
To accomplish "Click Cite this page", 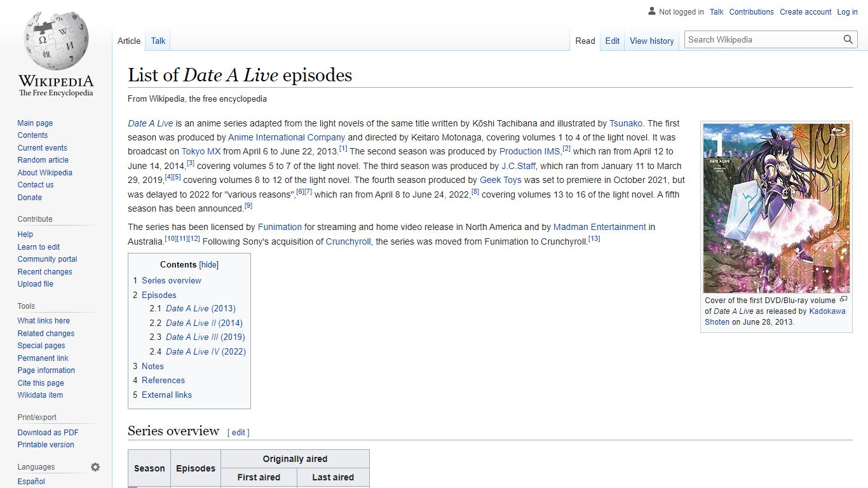I will click(41, 383).
